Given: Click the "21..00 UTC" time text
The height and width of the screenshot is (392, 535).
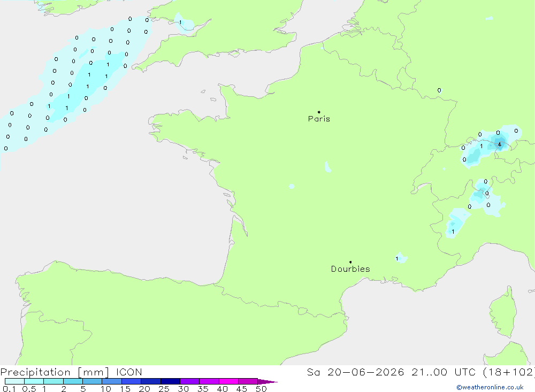Looking at the screenshot, I should click(x=443, y=372).
